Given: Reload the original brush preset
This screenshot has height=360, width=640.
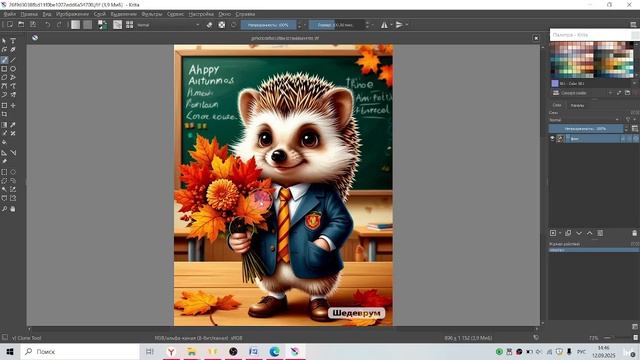Looking at the screenshot, I should (x=233, y=25).
